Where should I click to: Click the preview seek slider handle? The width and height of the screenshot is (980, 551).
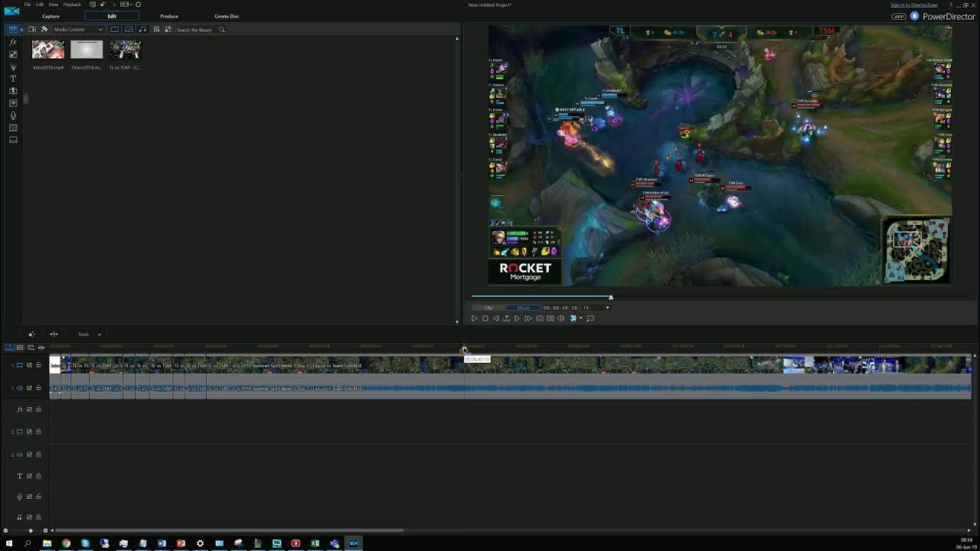coord(611,297)
